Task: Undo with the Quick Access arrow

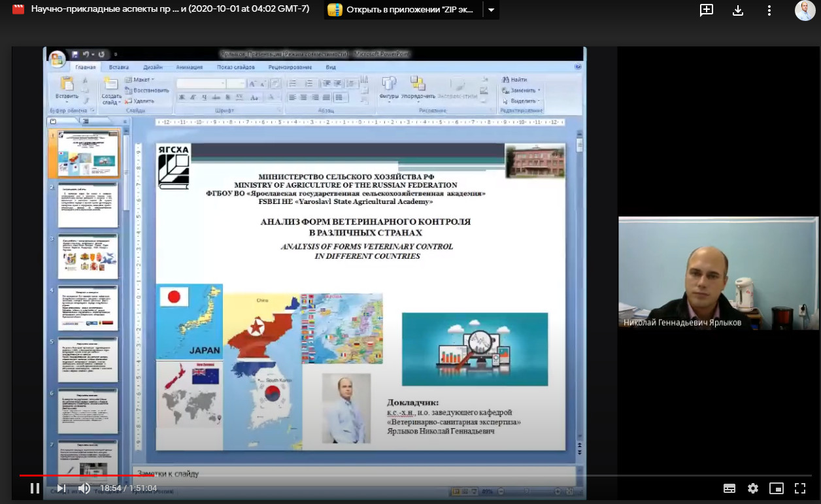Action: point(86,54)
